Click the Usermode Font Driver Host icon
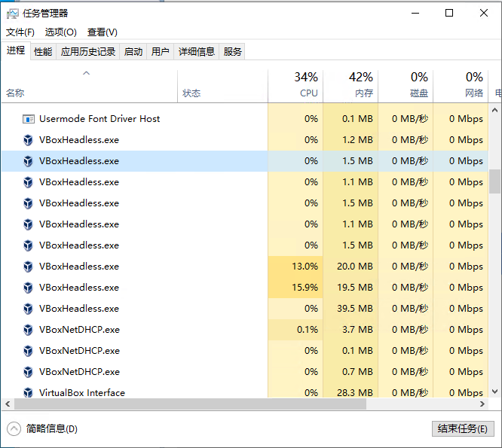The height and width of the screenshot is (448, 502). (29, 119)
